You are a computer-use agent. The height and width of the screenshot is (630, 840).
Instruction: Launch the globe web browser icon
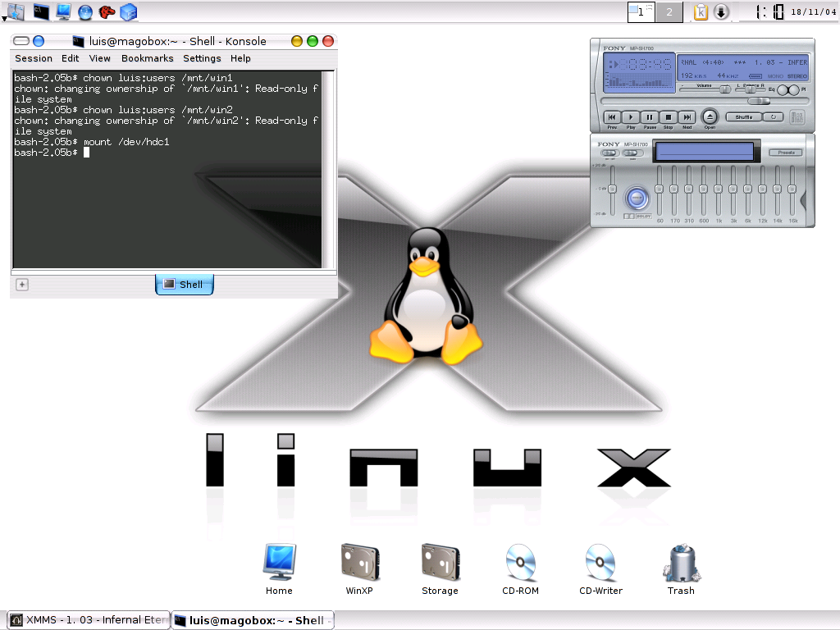85,11
